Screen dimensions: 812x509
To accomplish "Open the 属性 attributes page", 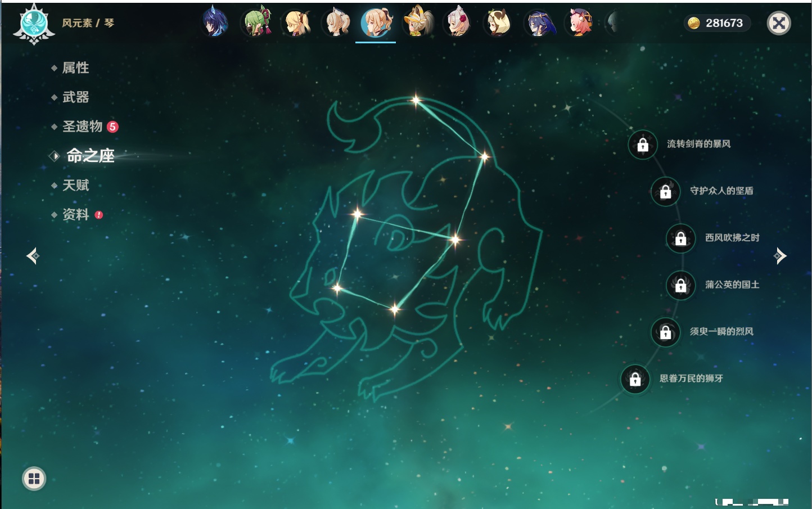I will pos(75,68).
